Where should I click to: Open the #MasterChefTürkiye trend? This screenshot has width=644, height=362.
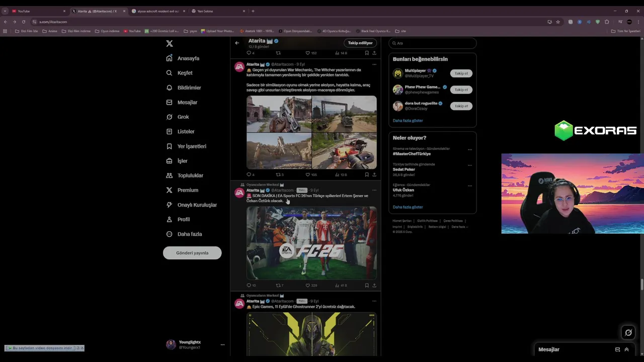tap(412, 154)
